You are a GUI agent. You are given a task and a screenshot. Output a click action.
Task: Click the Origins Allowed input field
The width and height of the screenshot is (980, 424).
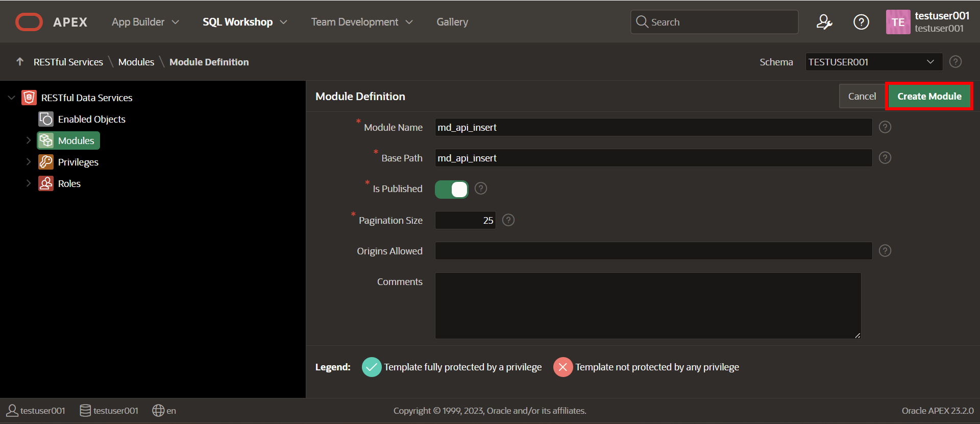click(653, 251)
